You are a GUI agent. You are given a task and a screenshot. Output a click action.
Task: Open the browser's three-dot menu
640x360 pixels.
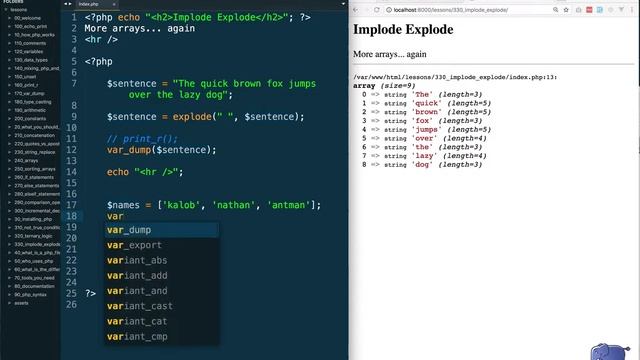tap(632, 10)
